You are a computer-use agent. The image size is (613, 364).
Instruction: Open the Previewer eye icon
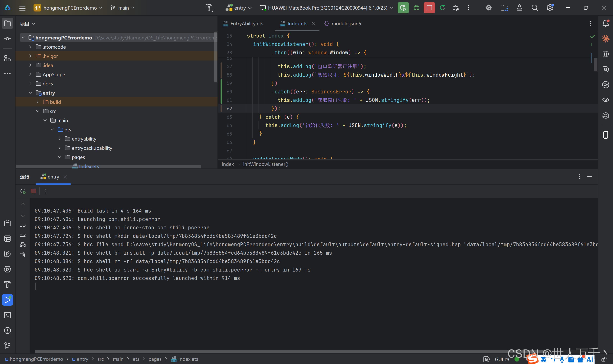tap(606, 100)
